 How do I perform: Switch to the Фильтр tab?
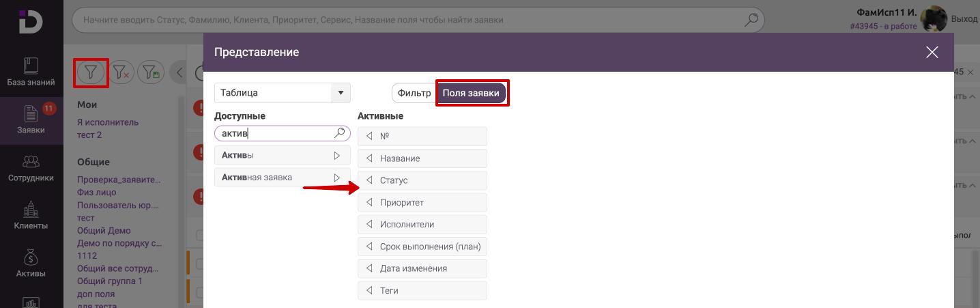click(414, 93)
